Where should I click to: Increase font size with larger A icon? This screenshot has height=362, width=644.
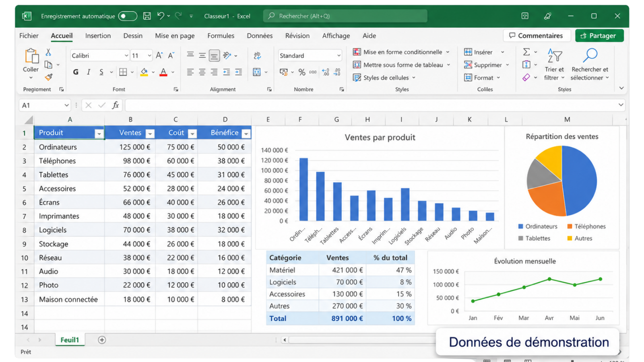pyautogui.click(x=159, y=56)
